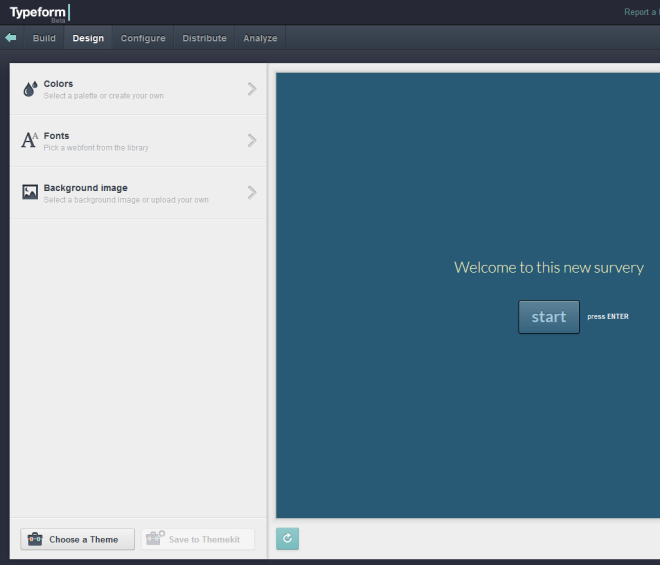Click the back arrow icon
The height and width of the screenshot is (565, 660).
tap(11, 38)
